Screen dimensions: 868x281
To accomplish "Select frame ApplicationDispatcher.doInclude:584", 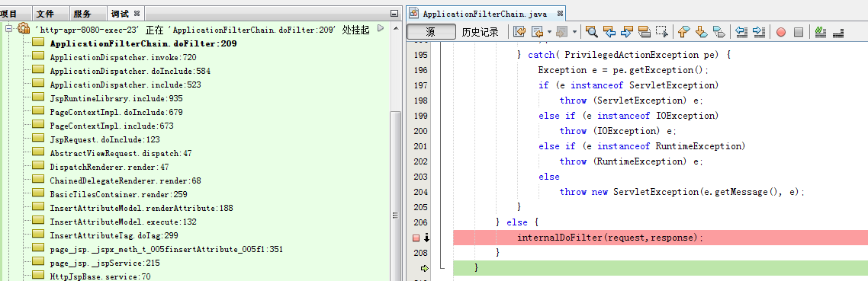I will pos(130,71).
